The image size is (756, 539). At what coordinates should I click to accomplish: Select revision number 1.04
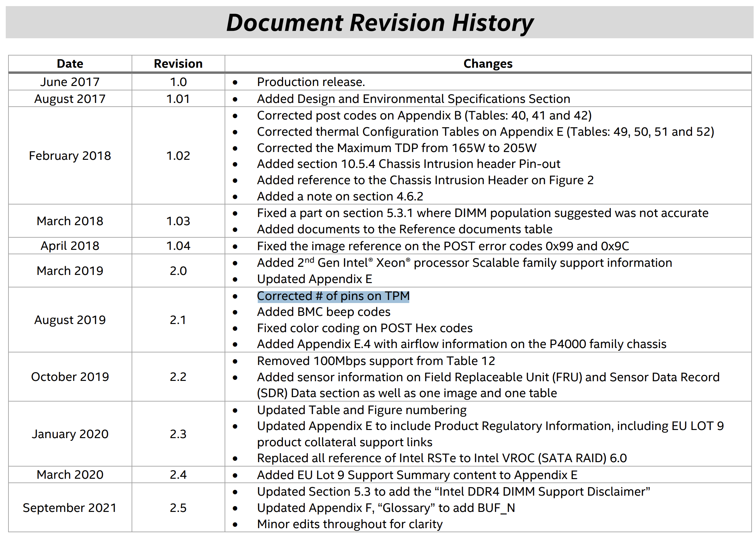tap(178, 246)
